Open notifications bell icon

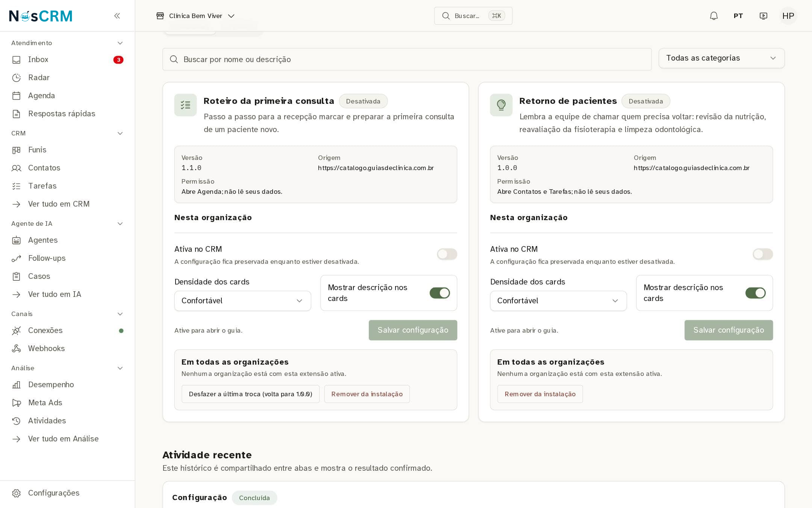click(714, 16)
